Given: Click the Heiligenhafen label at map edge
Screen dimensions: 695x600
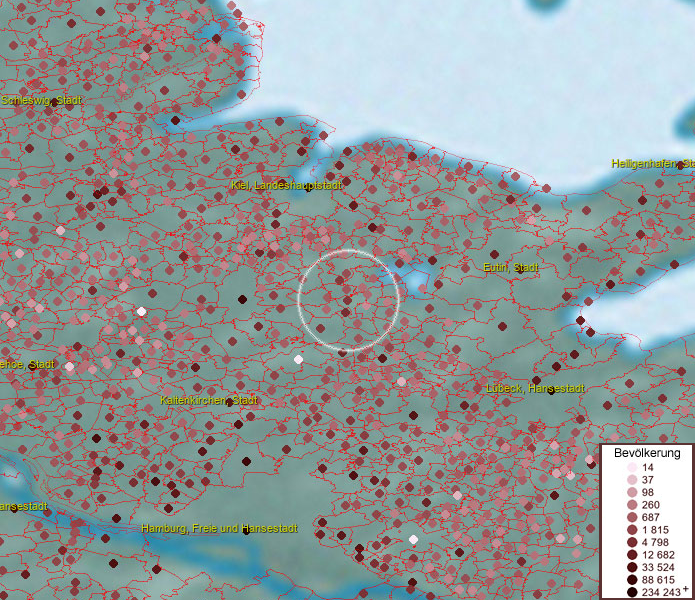Looking at the screenshot, I should [653, 164].
